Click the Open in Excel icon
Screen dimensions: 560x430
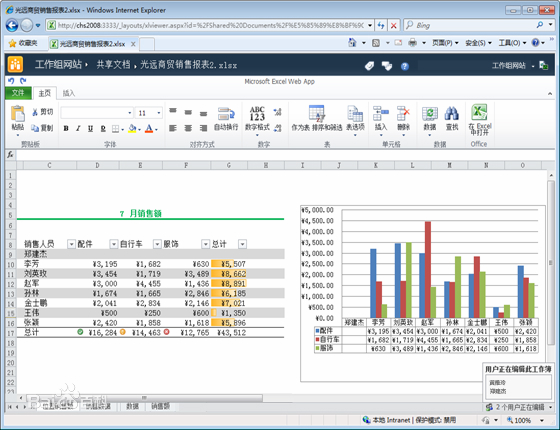480,113
